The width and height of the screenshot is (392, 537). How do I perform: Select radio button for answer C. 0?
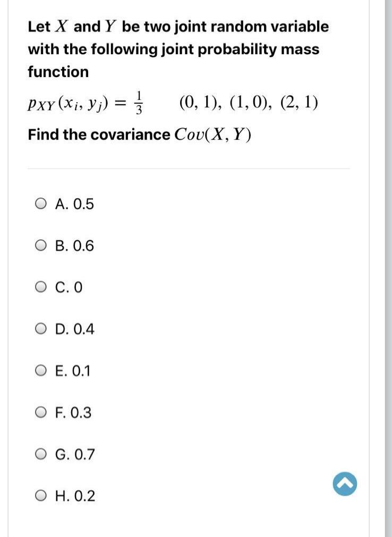pyautogui.click(x=40, y=287)
